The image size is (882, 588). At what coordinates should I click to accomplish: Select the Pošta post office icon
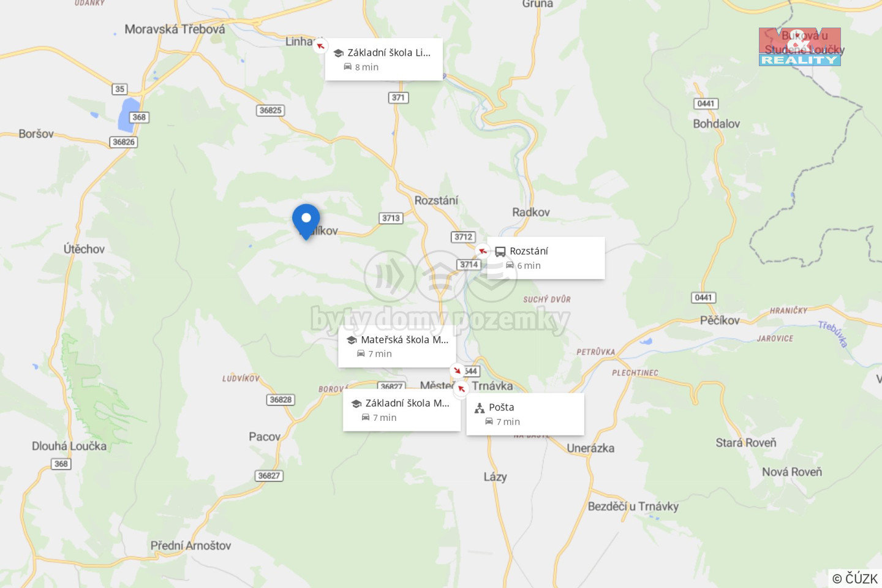[480, 408]
